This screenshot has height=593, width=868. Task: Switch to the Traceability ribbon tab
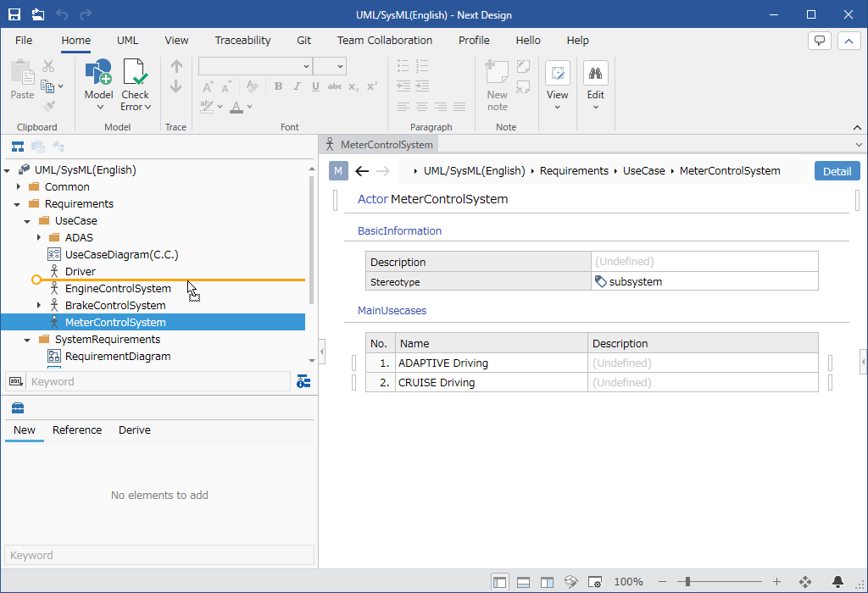tap(242, 41)
